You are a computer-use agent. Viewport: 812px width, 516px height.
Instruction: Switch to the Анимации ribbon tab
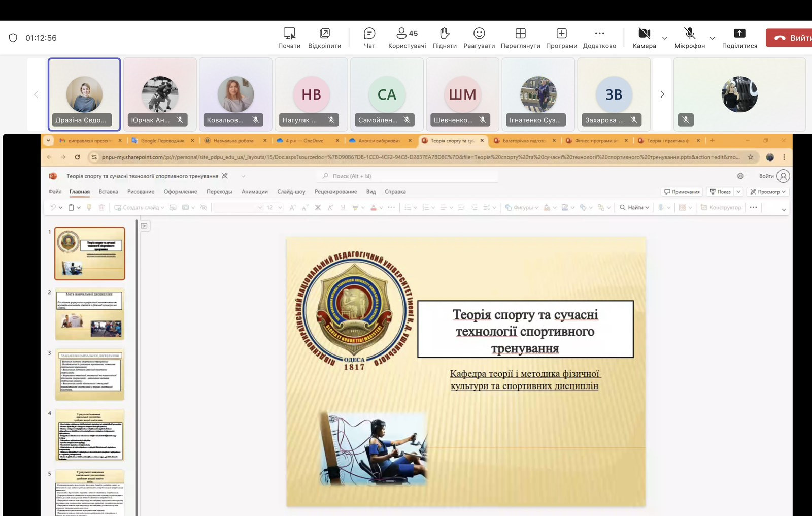(255, 192)
